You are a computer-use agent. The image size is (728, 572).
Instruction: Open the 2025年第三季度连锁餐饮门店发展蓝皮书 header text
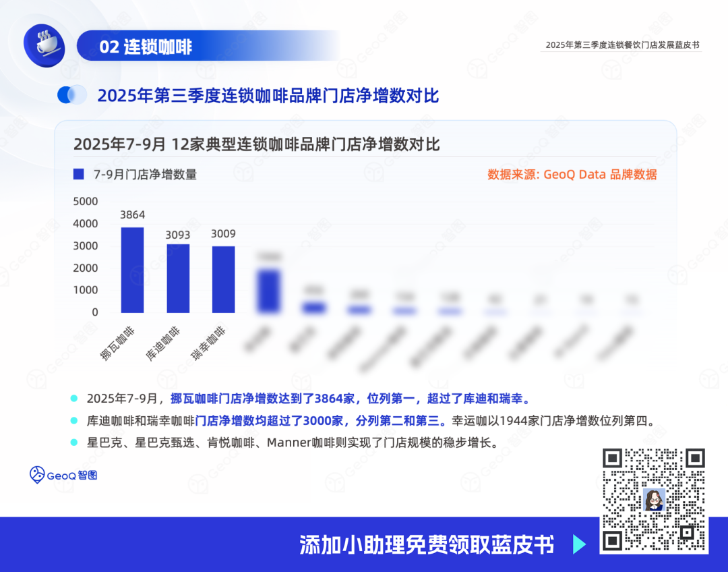(622, 45)
